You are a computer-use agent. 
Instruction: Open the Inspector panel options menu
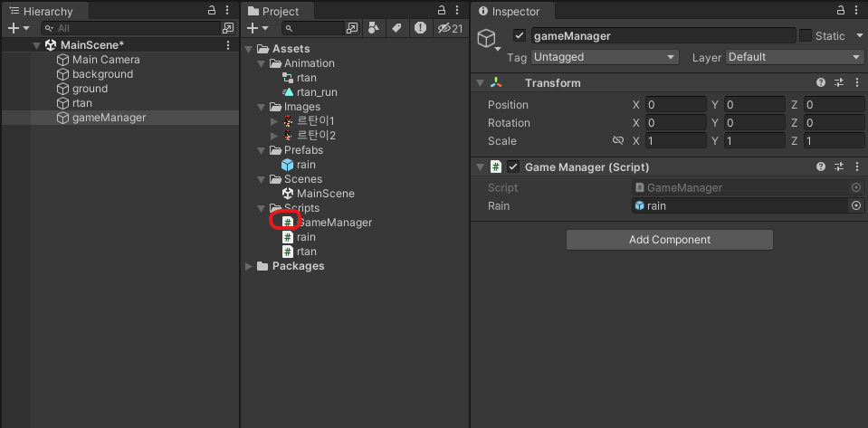pyautogui.click(x=856, y=10)
